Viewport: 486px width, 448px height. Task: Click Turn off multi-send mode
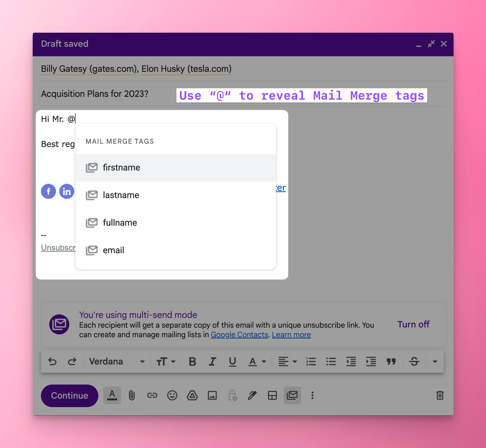(x=413, y=324)
